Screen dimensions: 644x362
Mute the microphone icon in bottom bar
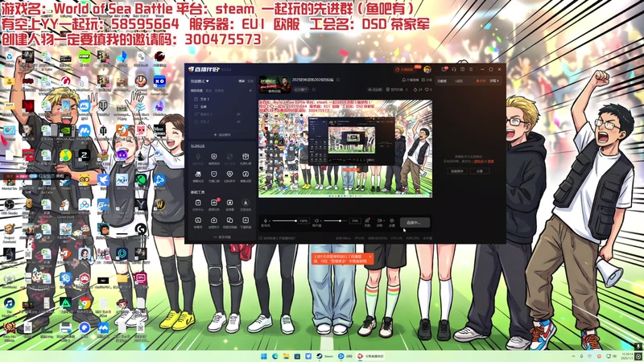[x=266, y=220]
